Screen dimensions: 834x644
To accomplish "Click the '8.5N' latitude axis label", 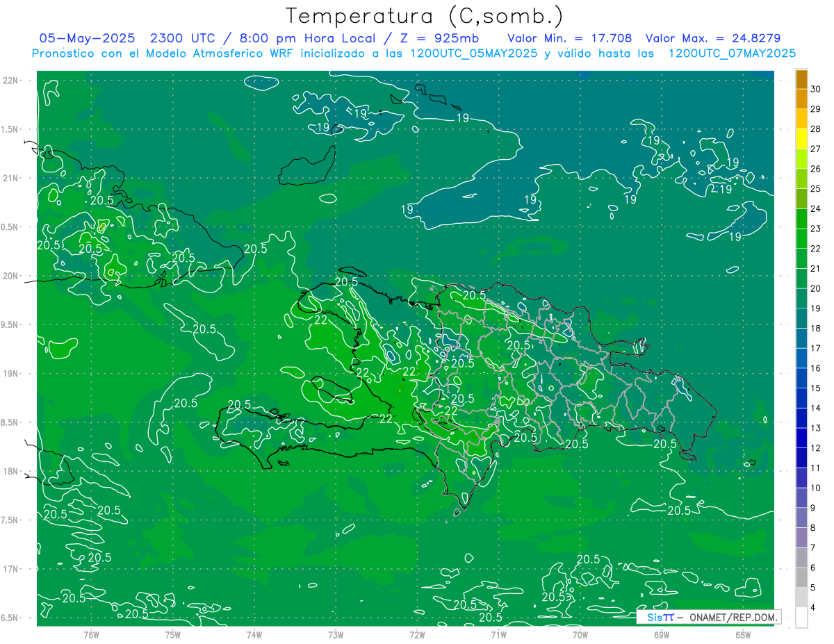I will pyautogui.click(x=10, y=423).
